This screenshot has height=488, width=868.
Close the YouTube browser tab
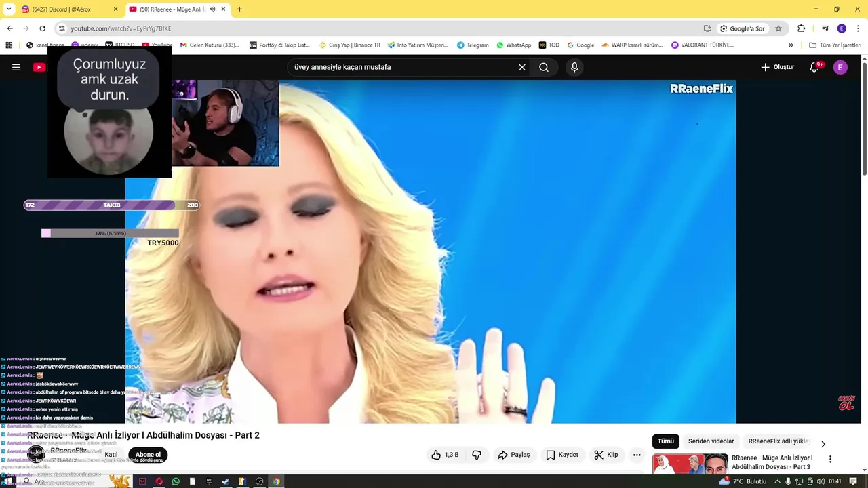(x=223, y=9)
